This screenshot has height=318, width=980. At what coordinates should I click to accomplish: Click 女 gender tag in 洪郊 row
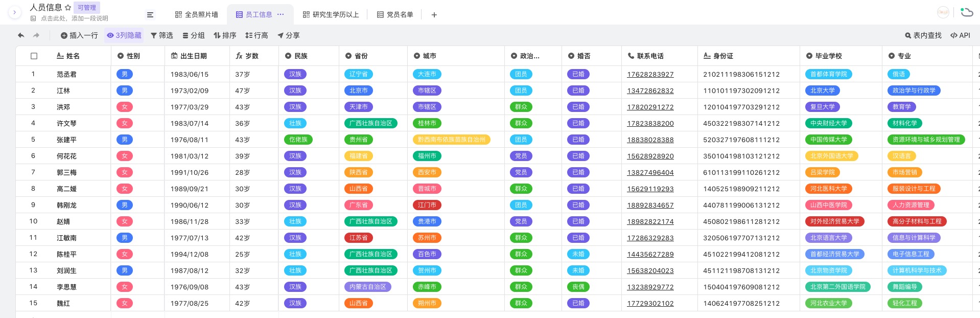pos(125,107)
